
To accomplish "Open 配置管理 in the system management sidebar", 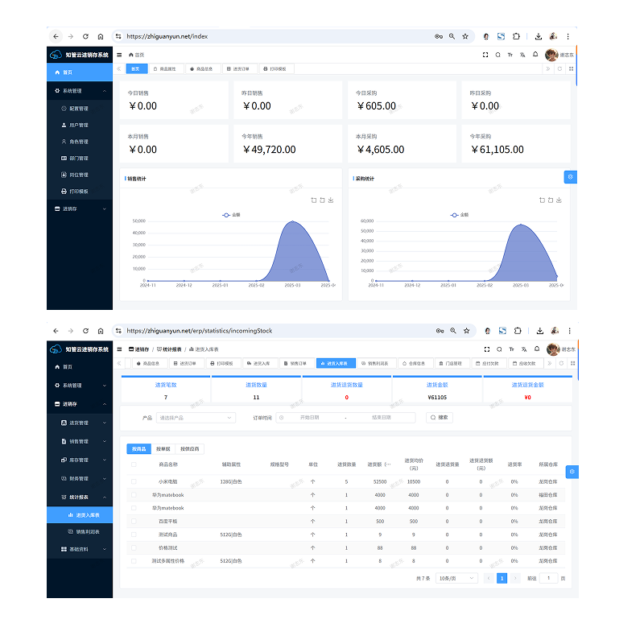I will click(79, 109).
